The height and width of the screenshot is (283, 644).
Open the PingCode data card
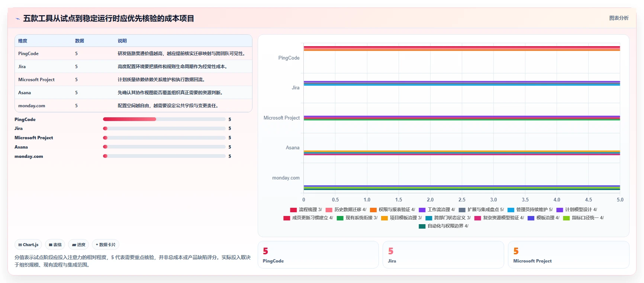coord(318,255)
